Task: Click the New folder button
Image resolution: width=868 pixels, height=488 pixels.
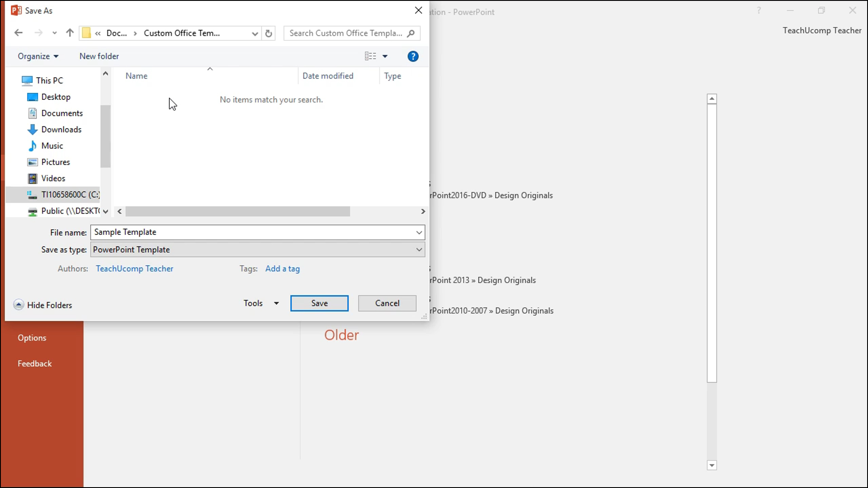Action: [x=99, y=56]
